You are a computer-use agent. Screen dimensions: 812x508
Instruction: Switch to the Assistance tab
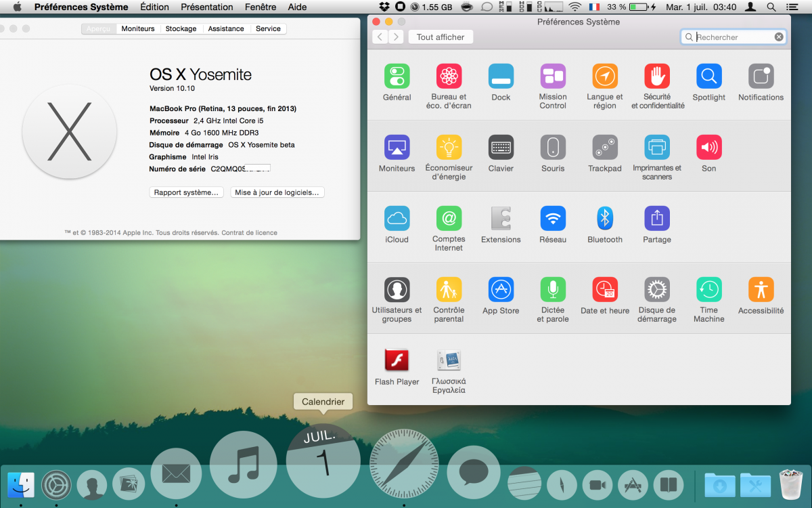pyautogui.click(x=226, y=28)
